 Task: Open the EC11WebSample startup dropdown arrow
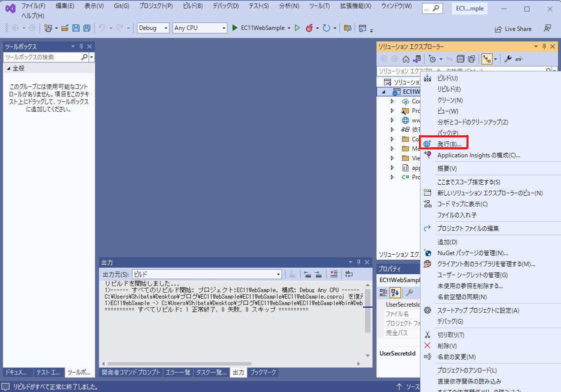pyautogui.click(x=288, y=28)
